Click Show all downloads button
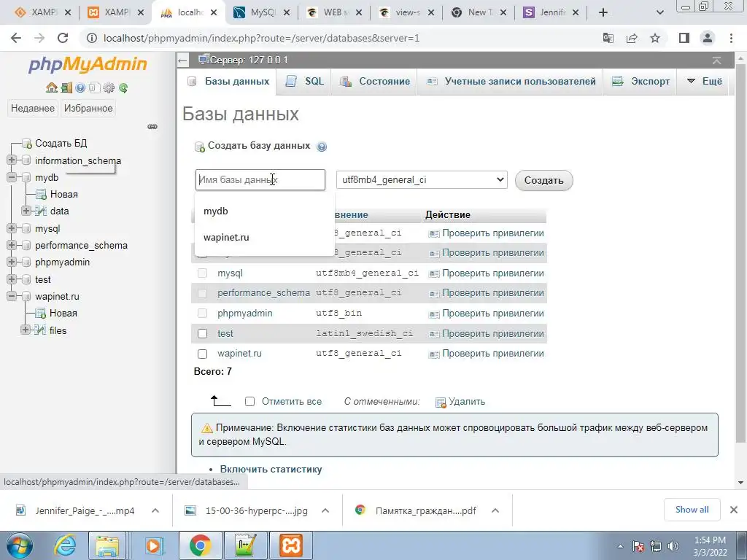The width and height of the screenshot is (747, 560). [x=692, y=510]
